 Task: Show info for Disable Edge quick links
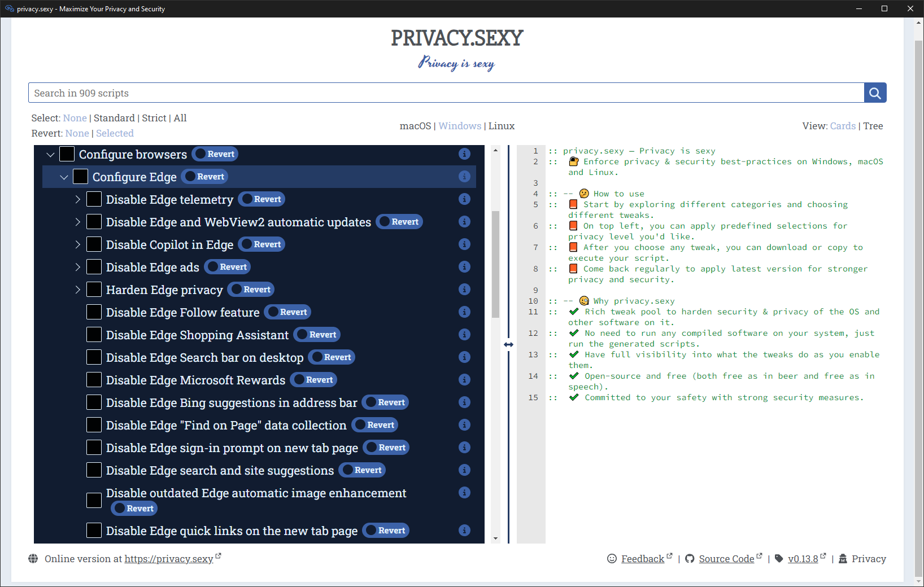(464, 531)
